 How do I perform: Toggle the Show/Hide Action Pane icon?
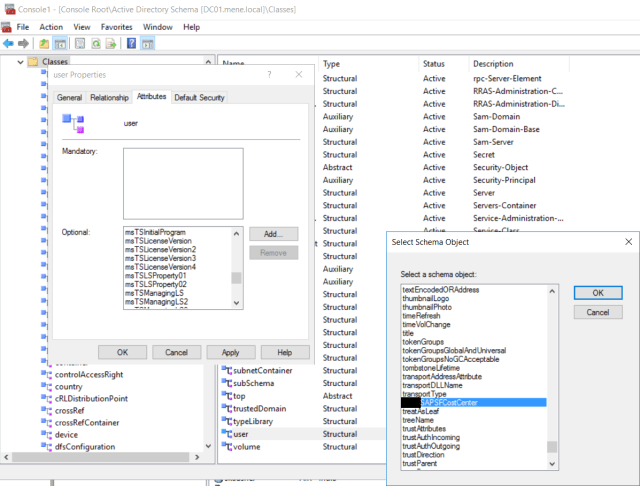click(x=148, y=44)
